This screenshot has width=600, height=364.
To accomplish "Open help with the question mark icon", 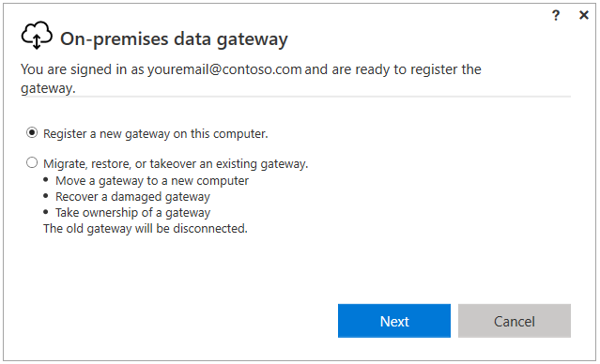I will pos(556,16).
